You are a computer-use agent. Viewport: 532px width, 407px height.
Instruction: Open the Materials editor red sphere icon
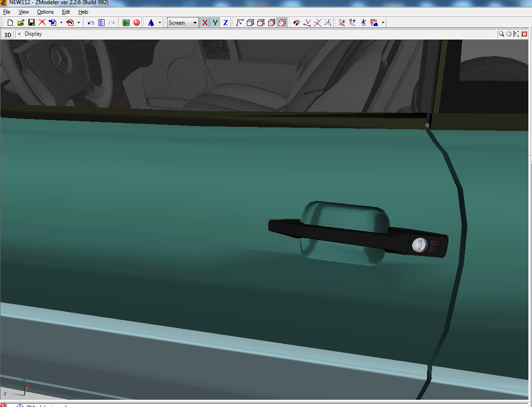(136, 22)
